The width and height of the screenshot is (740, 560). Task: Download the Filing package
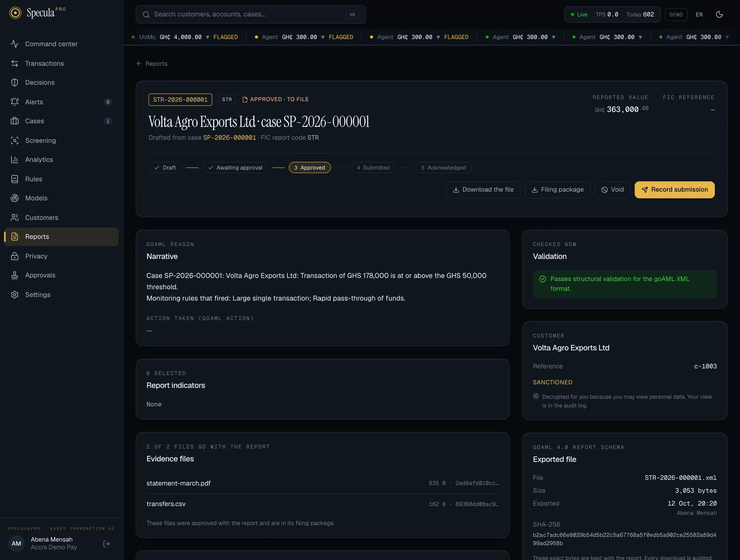pos(557,190)
